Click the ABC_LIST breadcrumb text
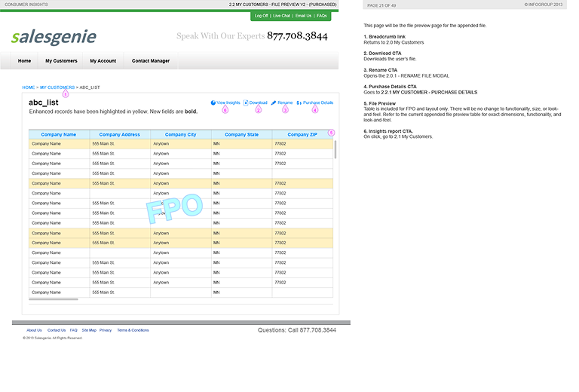The width and height of the screenshot is (579, 392). 90,87
